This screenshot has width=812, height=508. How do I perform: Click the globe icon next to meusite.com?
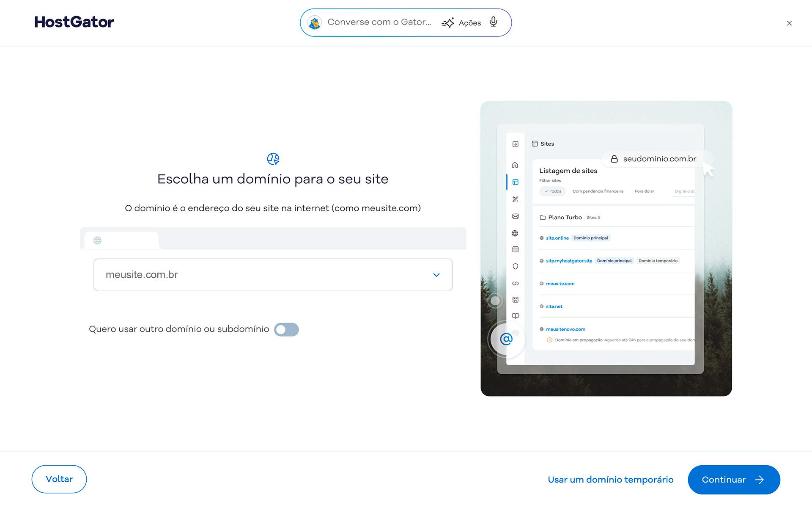541,284
